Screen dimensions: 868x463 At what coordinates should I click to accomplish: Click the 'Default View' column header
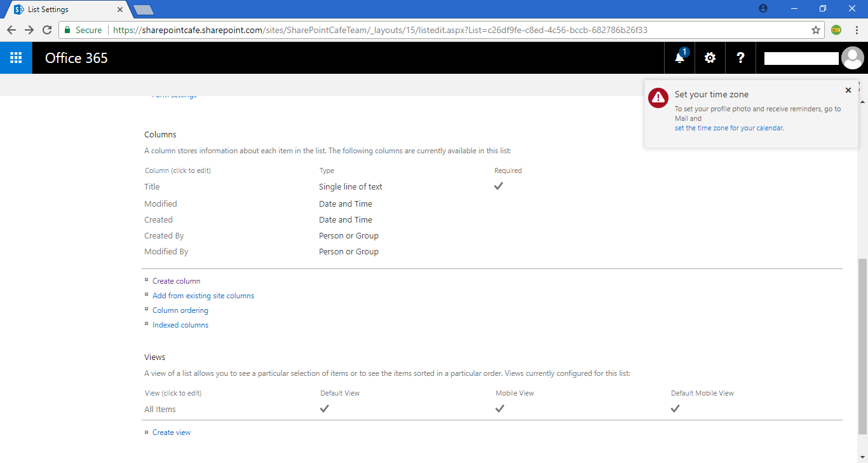click(x=340, y=393)
